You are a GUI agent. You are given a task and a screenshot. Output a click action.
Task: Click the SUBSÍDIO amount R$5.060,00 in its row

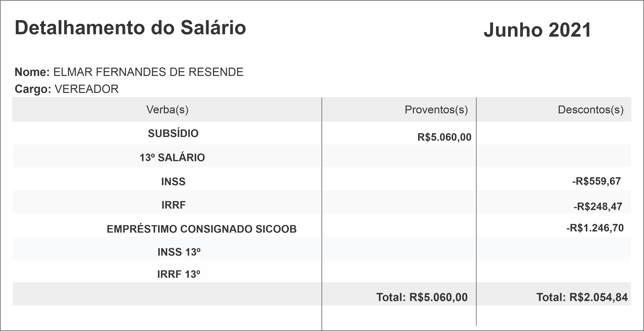[x=444, y=137]
